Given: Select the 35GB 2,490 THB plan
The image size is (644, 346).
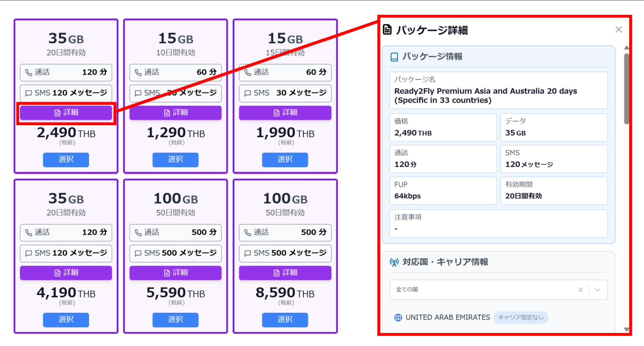Looking at the screenshot, I should (x=66, y=159).
